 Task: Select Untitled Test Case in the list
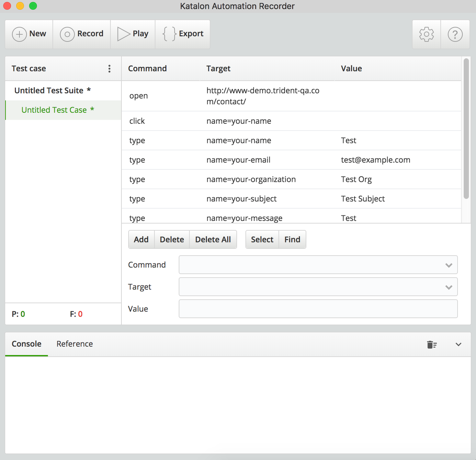click(x=54, y=110)
